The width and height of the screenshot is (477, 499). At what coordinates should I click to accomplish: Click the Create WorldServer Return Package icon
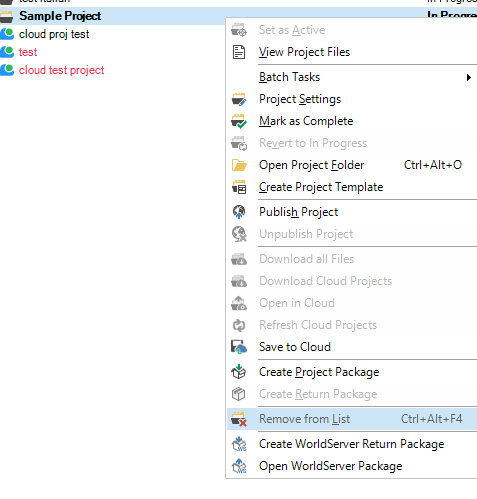tap(239, 444)
